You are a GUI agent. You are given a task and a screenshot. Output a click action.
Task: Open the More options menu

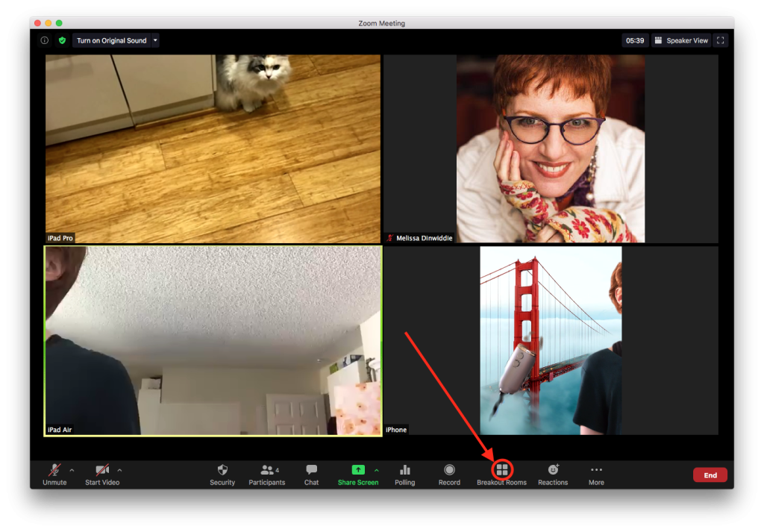[x=596, y=471]
